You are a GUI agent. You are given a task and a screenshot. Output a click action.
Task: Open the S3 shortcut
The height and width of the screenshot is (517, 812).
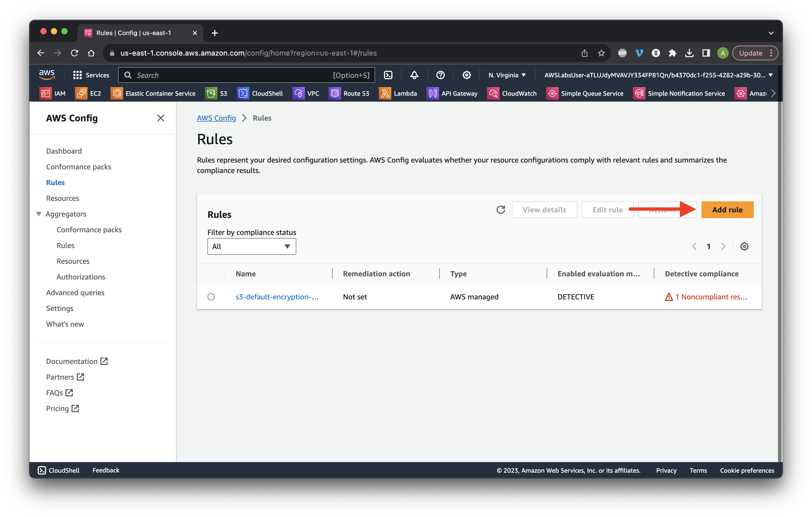click(216, 93)
